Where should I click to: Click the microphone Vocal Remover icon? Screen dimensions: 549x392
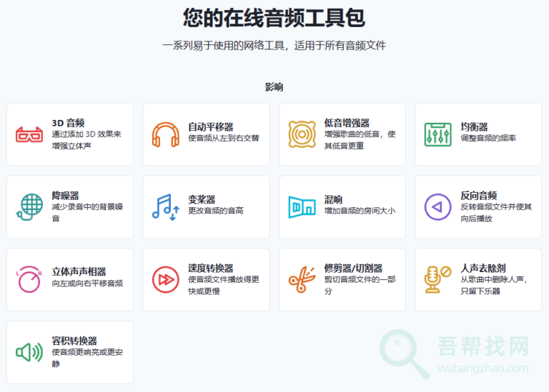click(x=437, y=280)
